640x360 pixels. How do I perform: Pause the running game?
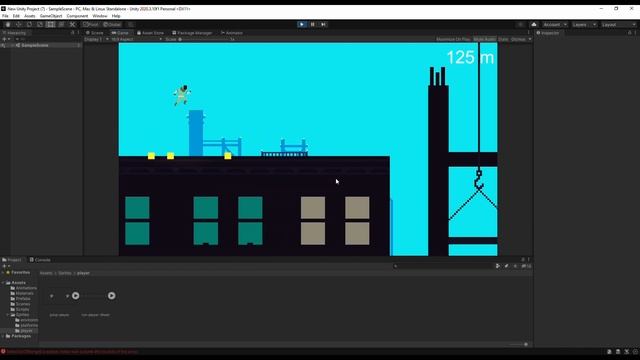312,24
